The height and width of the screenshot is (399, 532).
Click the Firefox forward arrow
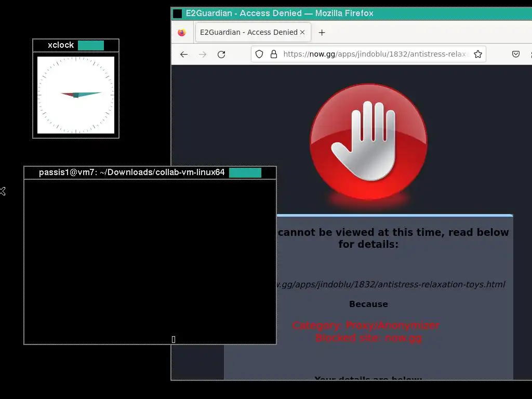pos(203,54)
